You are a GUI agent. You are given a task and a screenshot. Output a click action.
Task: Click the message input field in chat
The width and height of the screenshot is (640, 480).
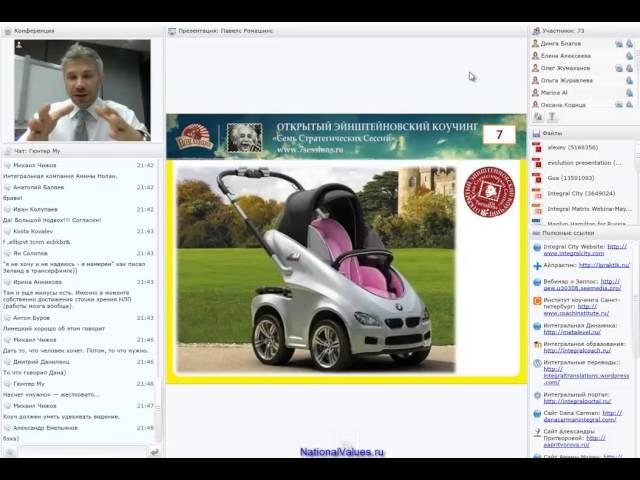[82, 452]
